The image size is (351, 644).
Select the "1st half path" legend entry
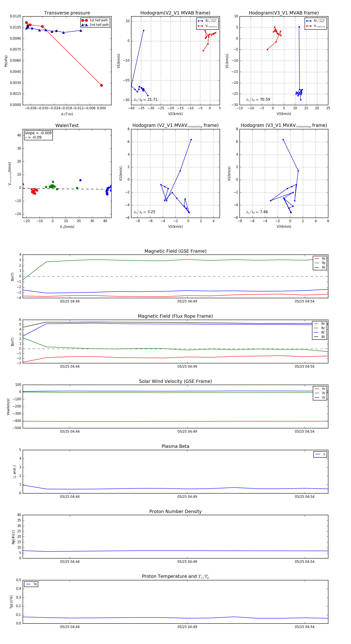[x=95, y=20]
